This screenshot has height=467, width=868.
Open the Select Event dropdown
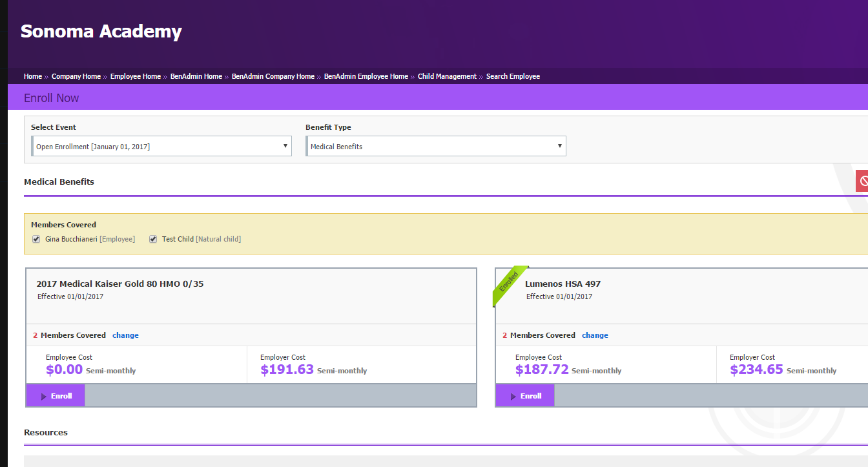(x=161, y=147)
